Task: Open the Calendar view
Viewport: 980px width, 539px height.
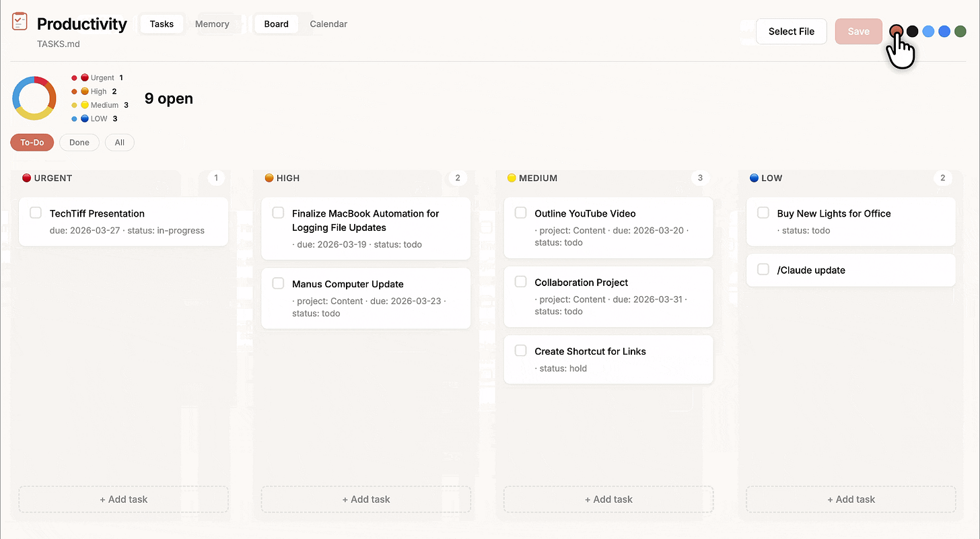Action: coord(328,24)
